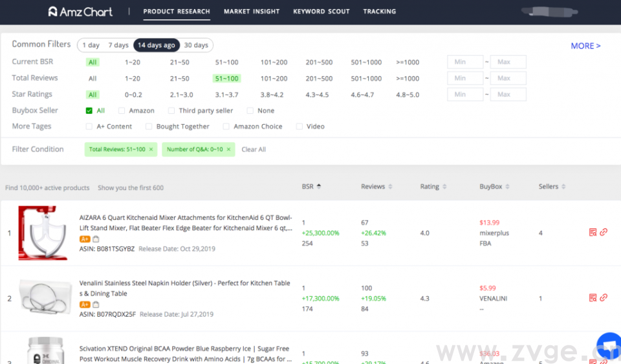621x364 pixels.
Task: Switch to Keyword Scout tab
Action: point(321,12)
